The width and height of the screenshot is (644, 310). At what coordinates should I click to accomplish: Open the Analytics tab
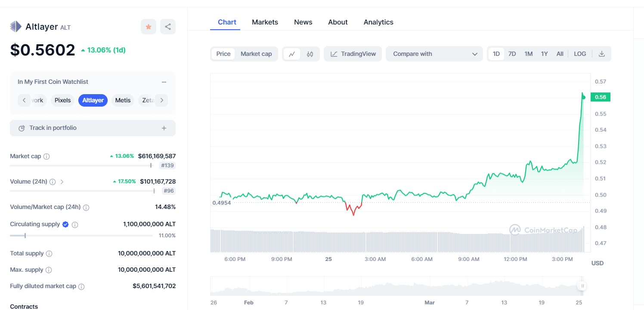pos(378,22)
